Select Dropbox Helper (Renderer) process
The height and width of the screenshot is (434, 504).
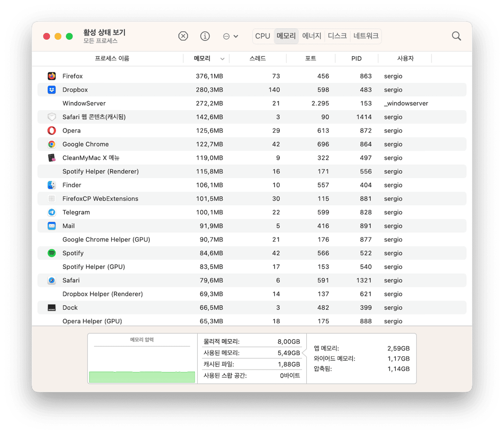(102, 294)
